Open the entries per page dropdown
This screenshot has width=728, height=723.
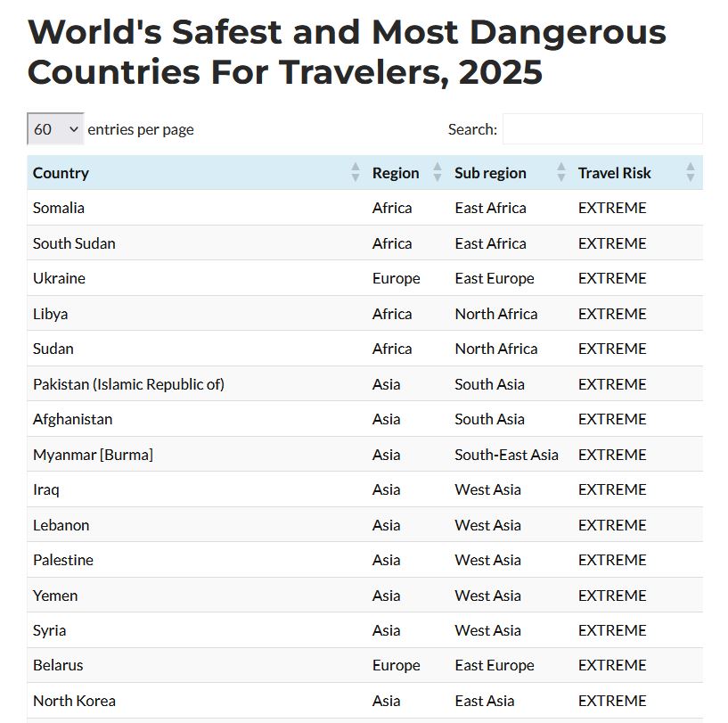pos(55,129)
